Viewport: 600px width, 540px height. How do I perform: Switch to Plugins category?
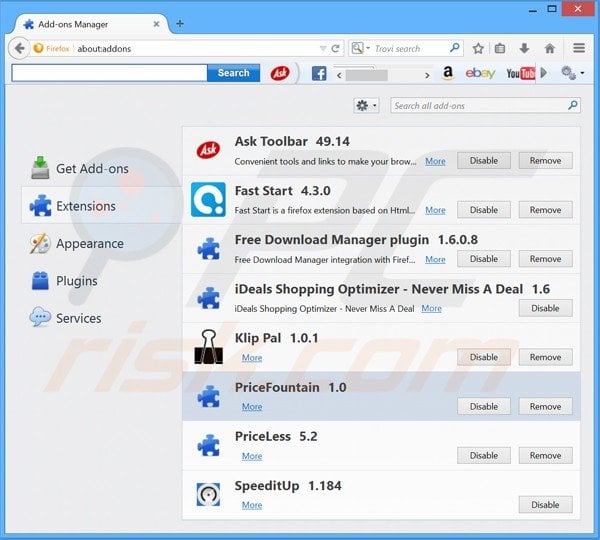click(x=64, y=281)
